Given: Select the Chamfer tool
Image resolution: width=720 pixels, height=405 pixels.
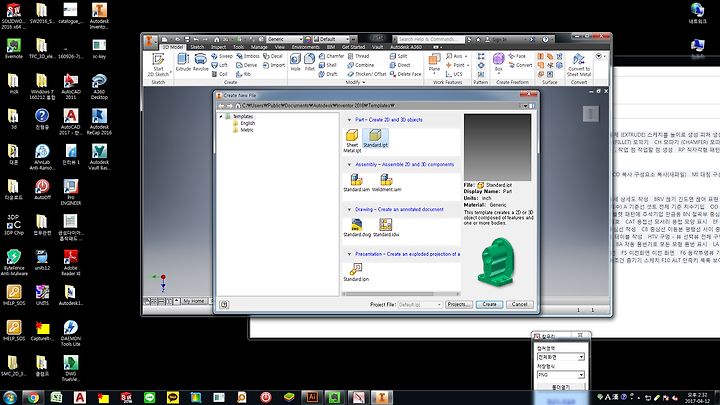Looking at the screenshot, I should point(332,56).
